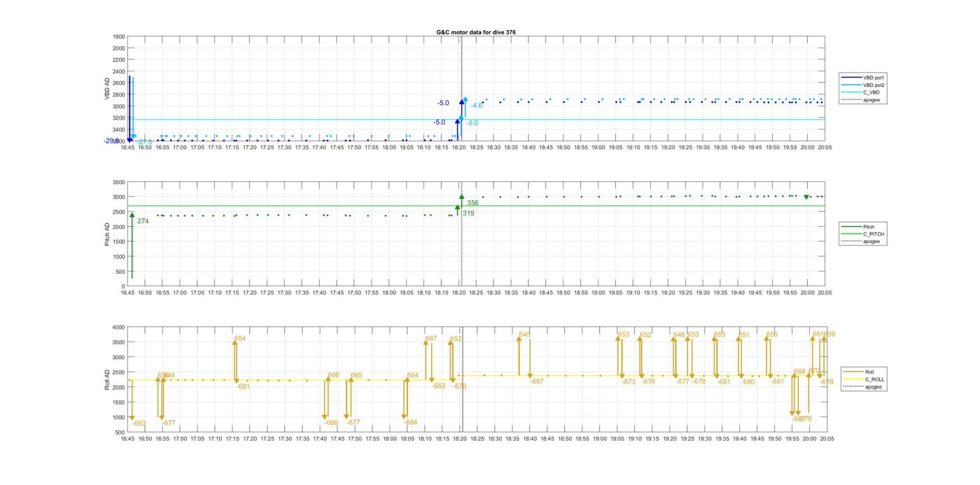Click the "VBD AD" y-axis label
980x485 pixels.
click(108, 88)
